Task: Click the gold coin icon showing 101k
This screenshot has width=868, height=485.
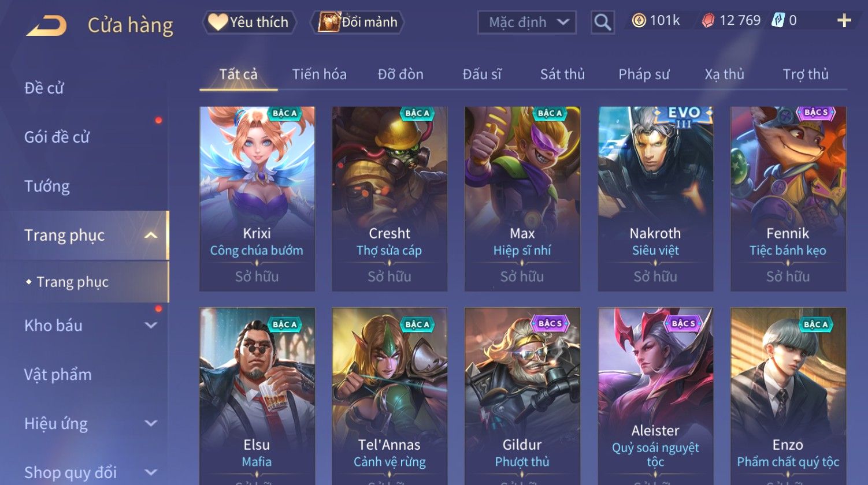Action: point(639,21)
